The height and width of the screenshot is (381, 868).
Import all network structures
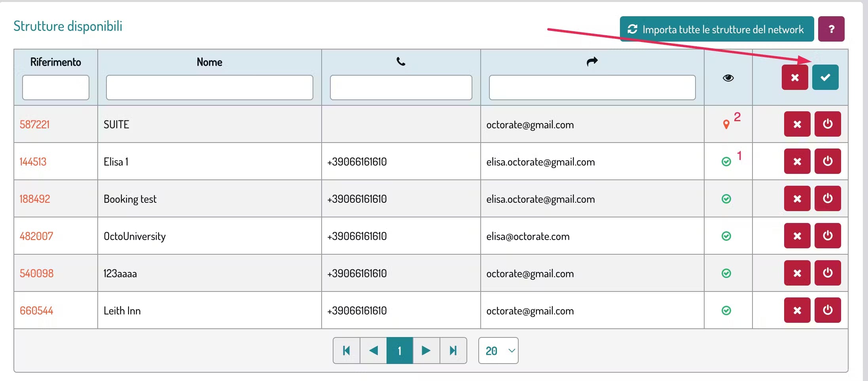(717, 29)
